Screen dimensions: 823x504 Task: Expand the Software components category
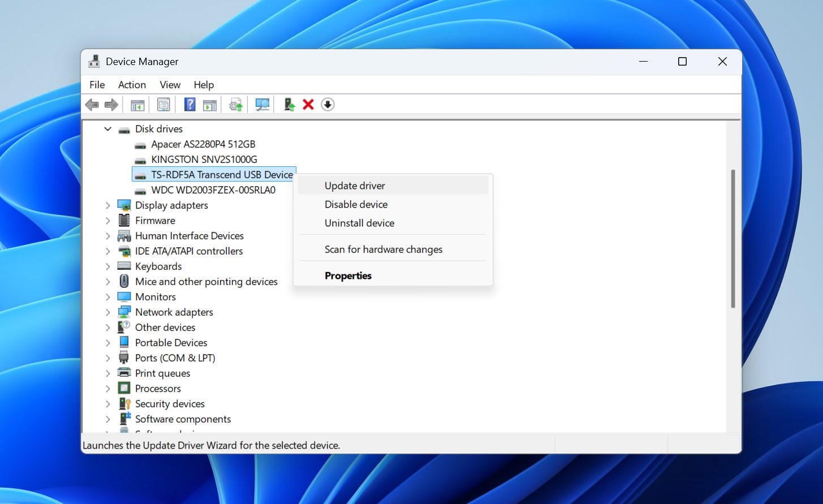click(107, 419)
